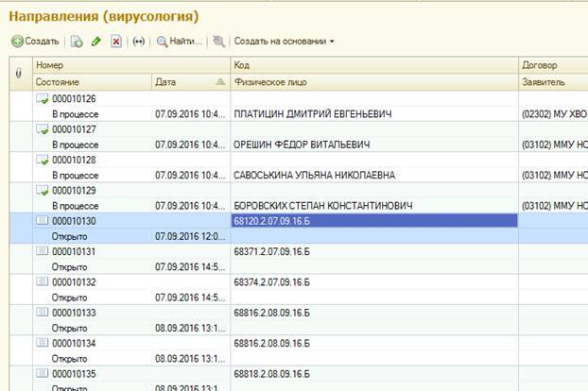Click the red X delete mark icon
Screen dimensions: 588x391
click(116, 42)
